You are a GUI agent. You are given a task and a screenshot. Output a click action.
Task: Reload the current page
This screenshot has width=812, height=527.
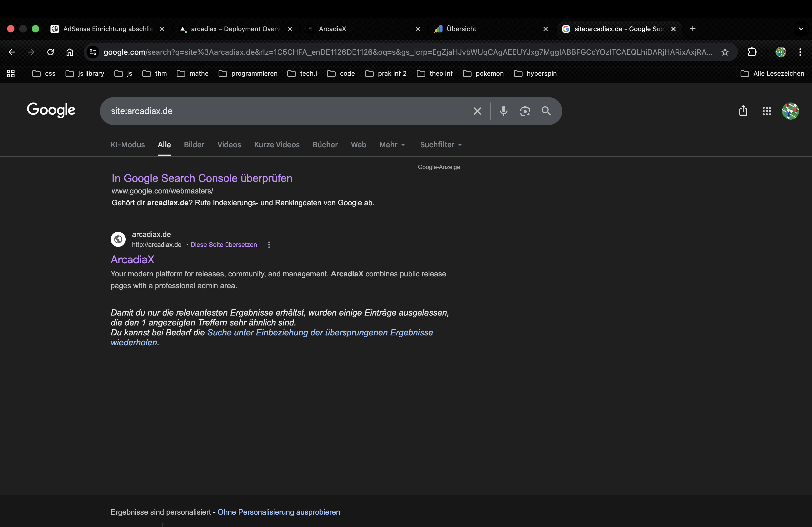(x=50, y=52)
